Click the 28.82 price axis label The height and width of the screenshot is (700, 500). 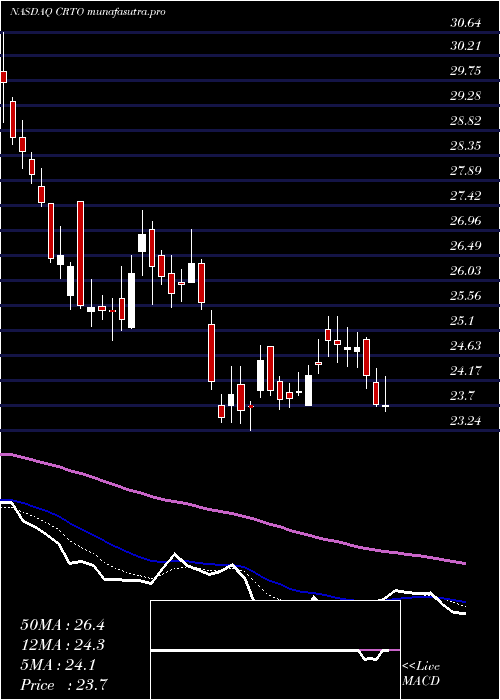[466, 121]
